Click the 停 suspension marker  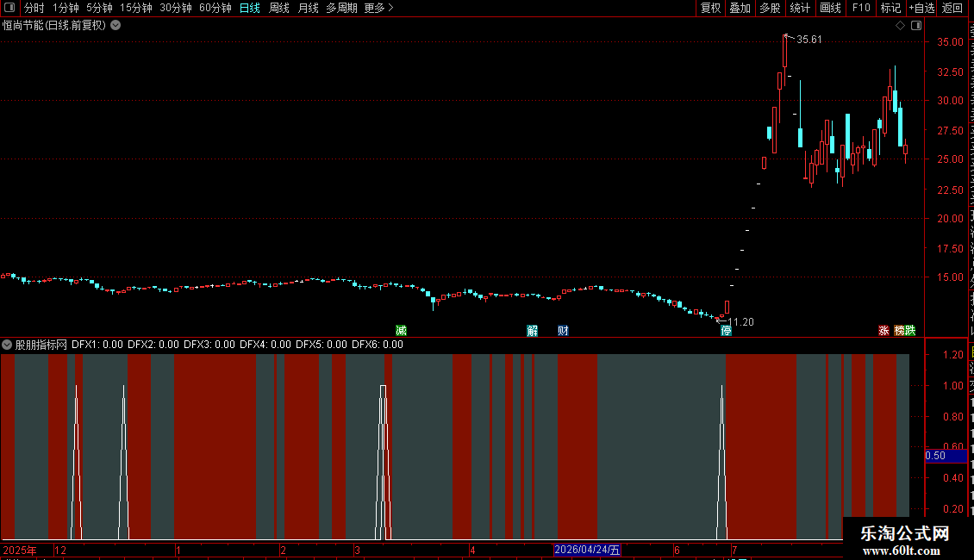click(726, 330)
